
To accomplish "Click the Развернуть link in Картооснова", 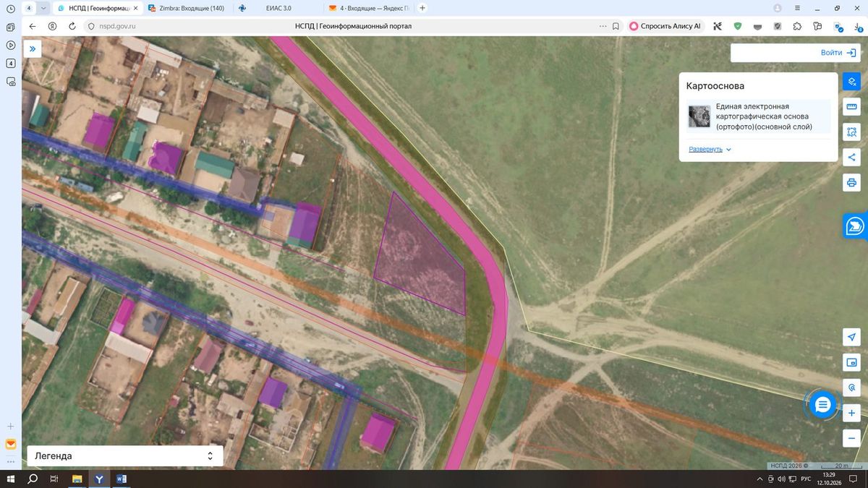I will (710, 149).
